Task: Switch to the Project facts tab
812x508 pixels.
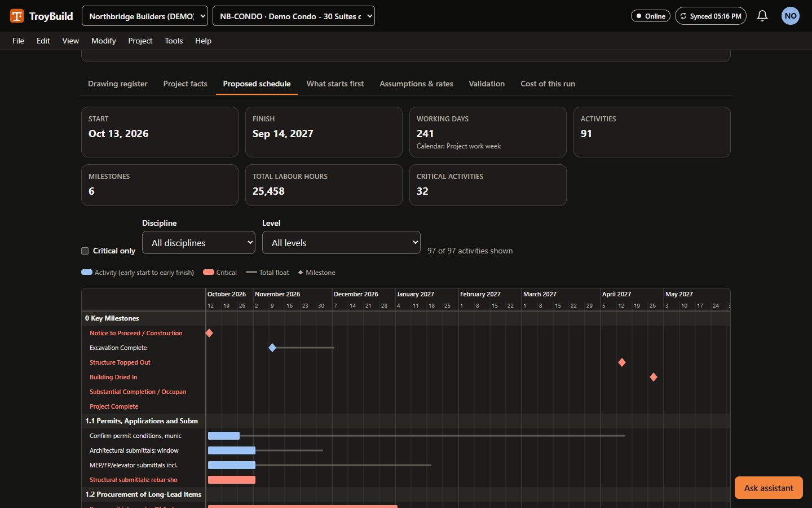Action: tap(186, 84)
